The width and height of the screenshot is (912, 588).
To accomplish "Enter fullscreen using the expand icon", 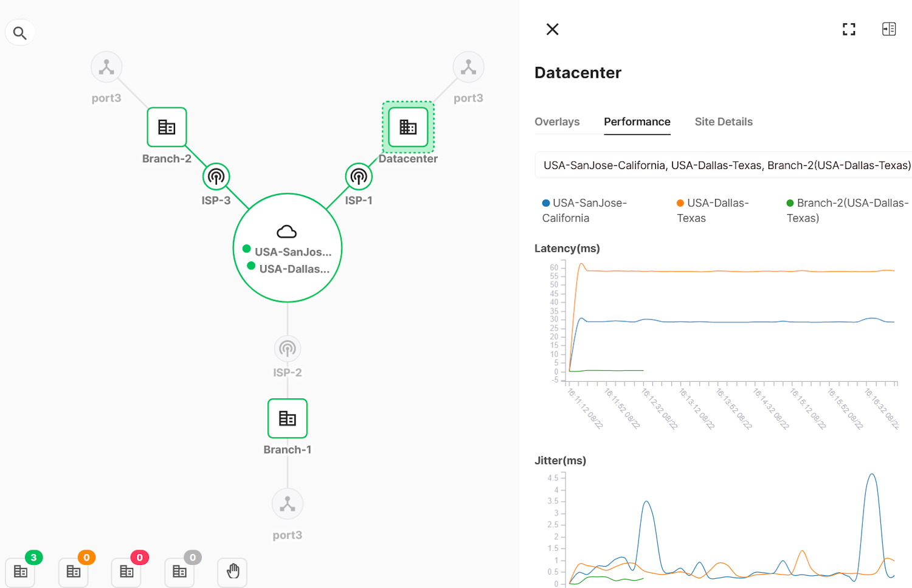I will point(849,29).
